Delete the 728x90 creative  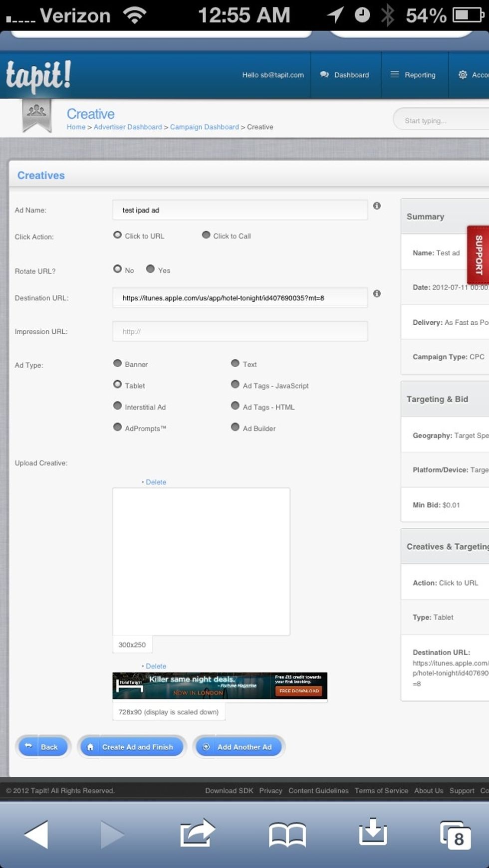156,666
